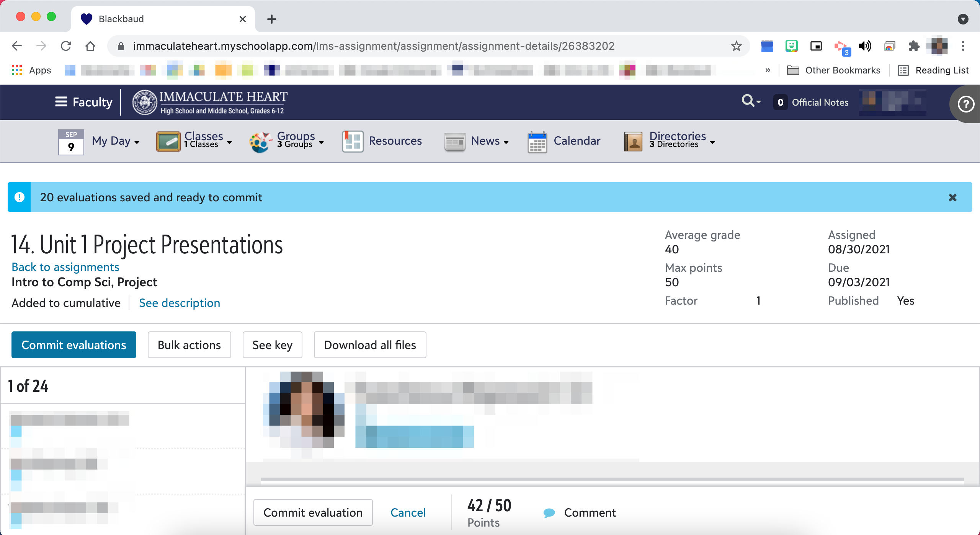Click the See description link
Viewport: 980px width, 535px height.
click(180, 303)
